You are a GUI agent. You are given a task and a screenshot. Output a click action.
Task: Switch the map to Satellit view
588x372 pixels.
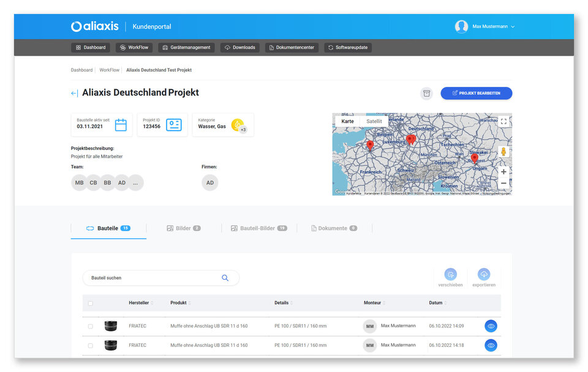coord(374,121)
